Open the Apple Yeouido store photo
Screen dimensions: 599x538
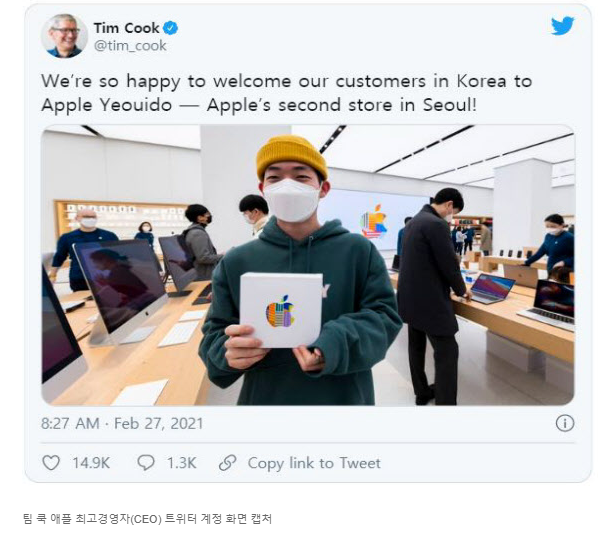click(308, 265)
